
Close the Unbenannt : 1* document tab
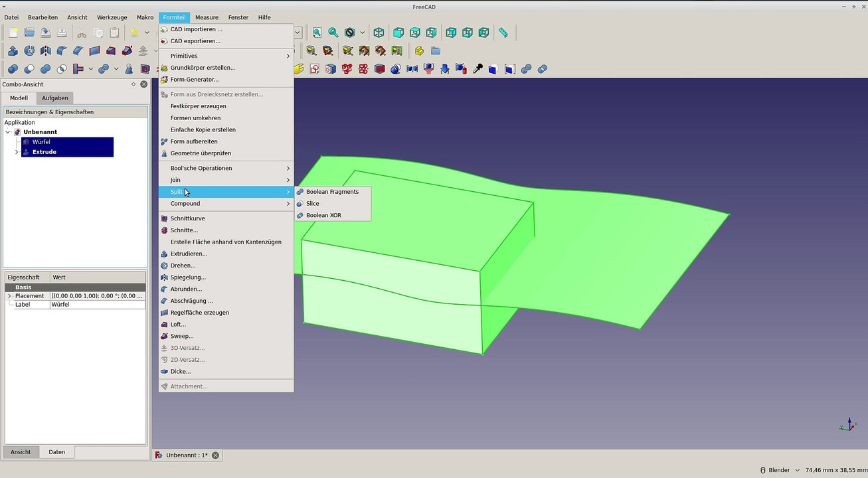215,455
